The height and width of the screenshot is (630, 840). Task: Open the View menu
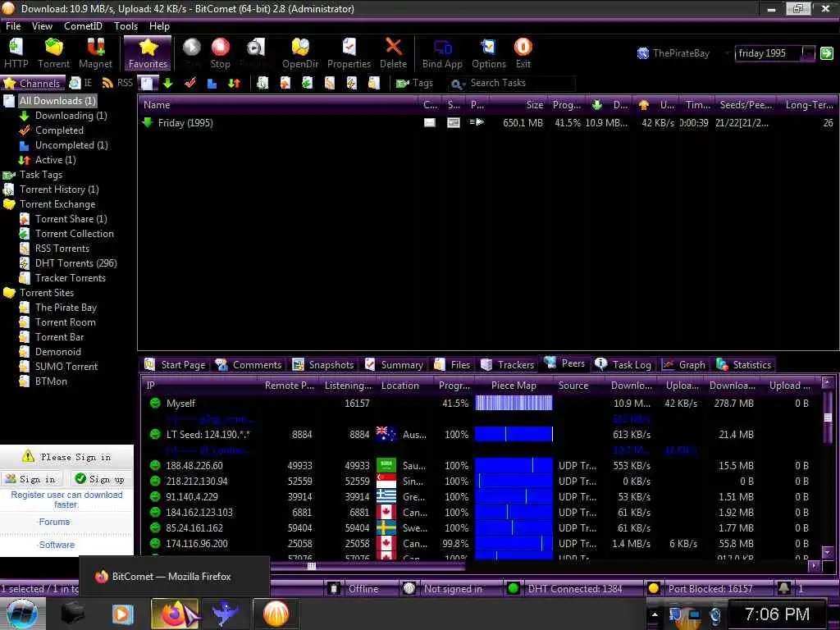[42, 25]
